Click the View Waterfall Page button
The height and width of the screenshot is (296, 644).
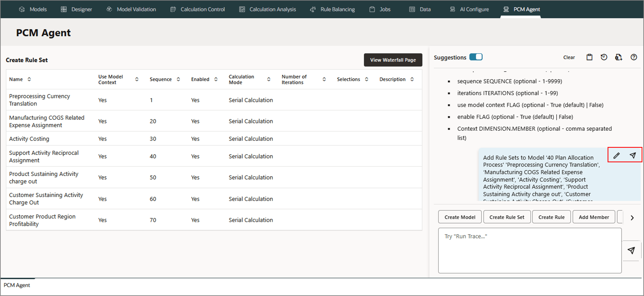393,60
